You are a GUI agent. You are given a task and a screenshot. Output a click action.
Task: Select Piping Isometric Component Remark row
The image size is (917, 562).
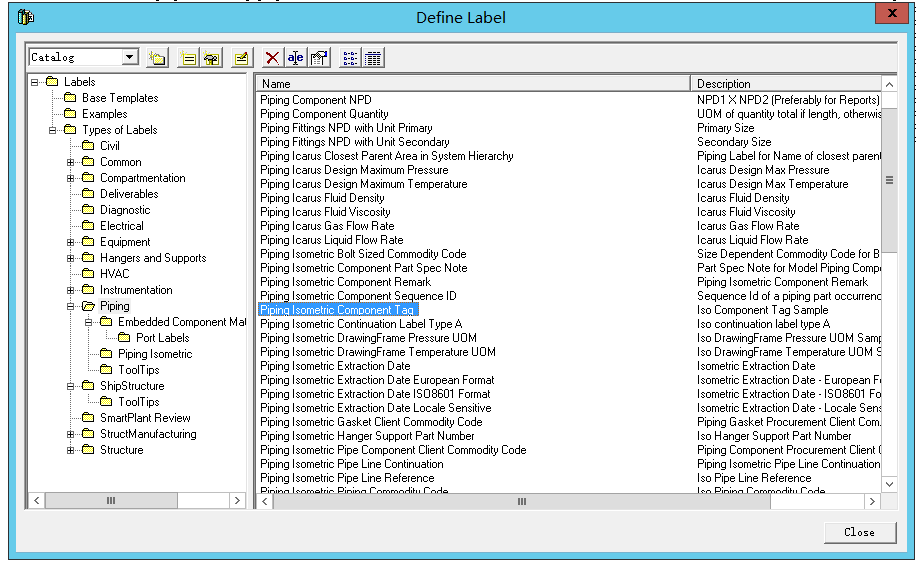345,282
